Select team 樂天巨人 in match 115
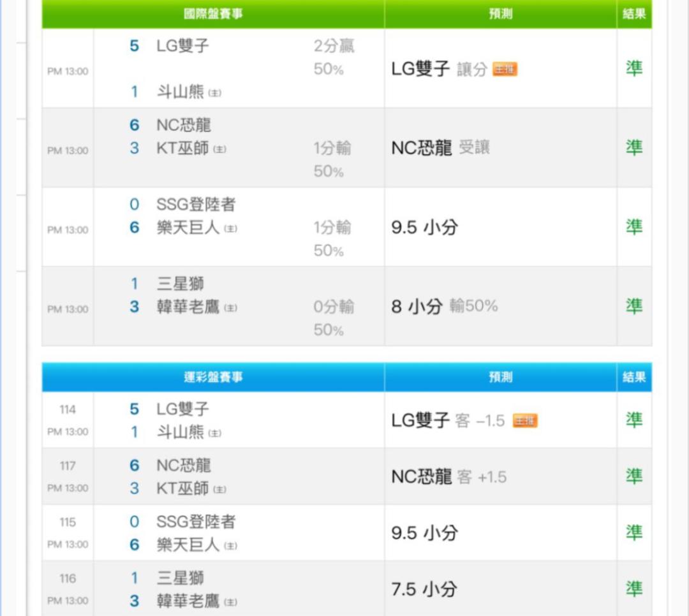This screenshot has height=616, width=689. coord(188,545)
